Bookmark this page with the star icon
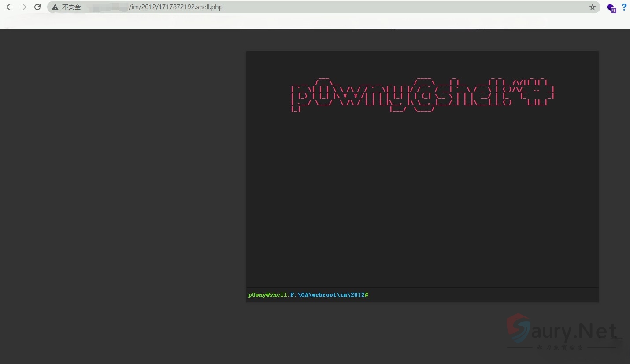Screen dimensions: 630x364 (x=592, y=7)
